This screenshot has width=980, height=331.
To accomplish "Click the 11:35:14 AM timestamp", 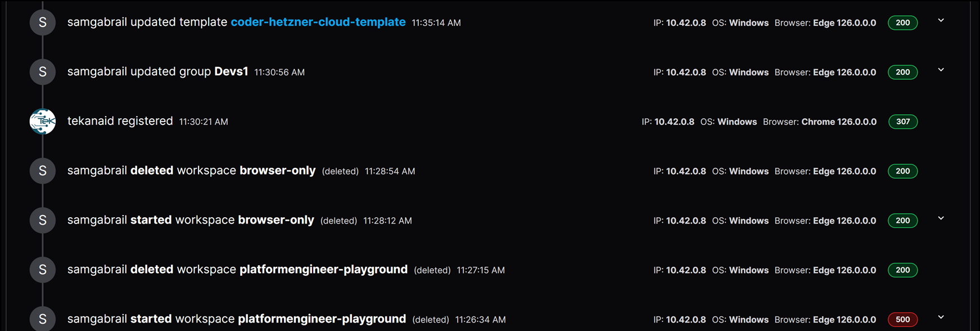I will click(x=436, y=23).
